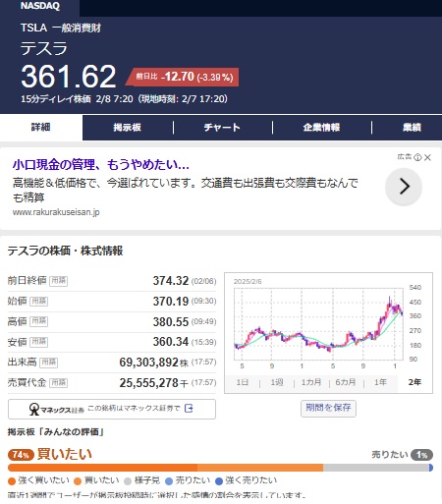442x504 pixels.
Task: Click the 用語 badge beside 売買代金
Action: (x=59, y=382)
